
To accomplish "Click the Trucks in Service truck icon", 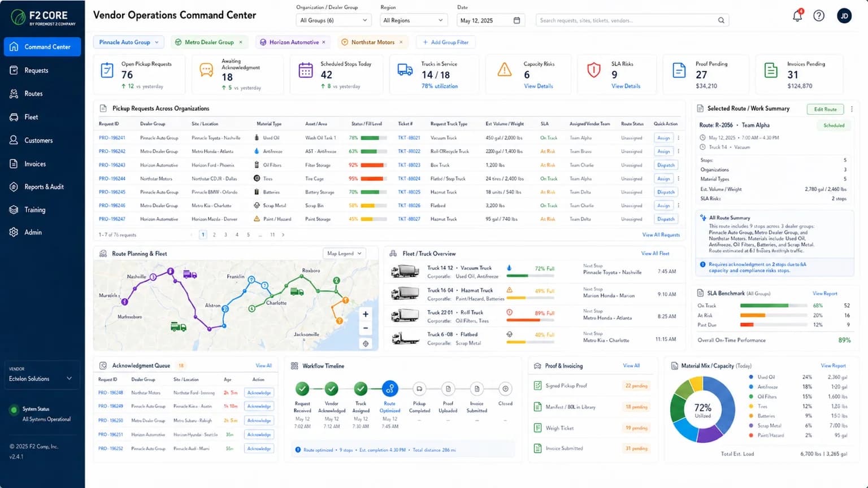I will pyautogui.click(x=405, y=70).
